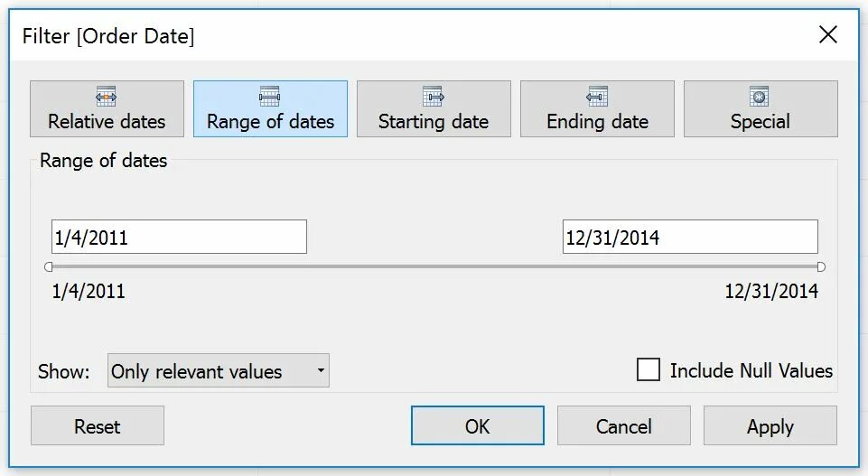Screen dimensions: 868x476
Task: Click the Special filter icon
Action: pos(760,97)
